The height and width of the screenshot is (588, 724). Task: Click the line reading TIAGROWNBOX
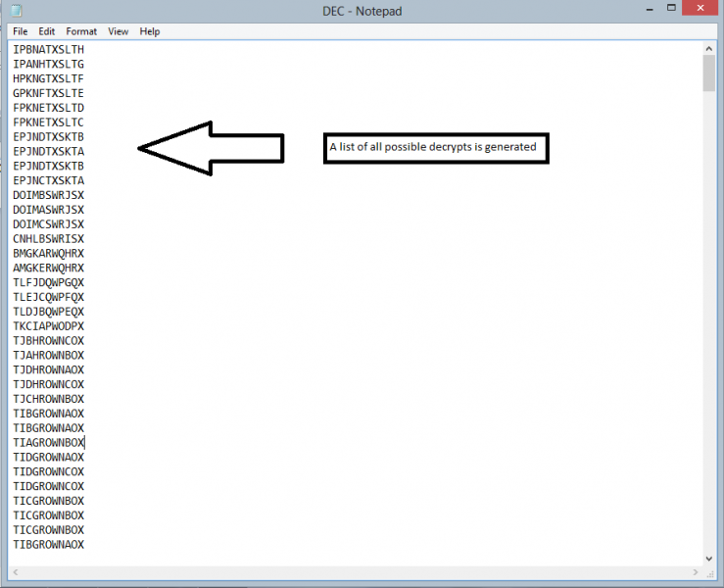tap(49, 442)
